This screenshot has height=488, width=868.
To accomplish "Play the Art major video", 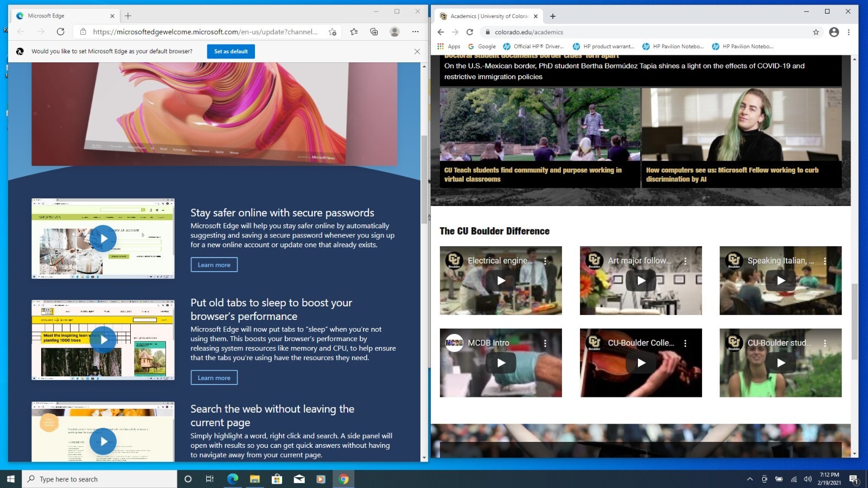I will pyautogui.click(x=641, y=281).
